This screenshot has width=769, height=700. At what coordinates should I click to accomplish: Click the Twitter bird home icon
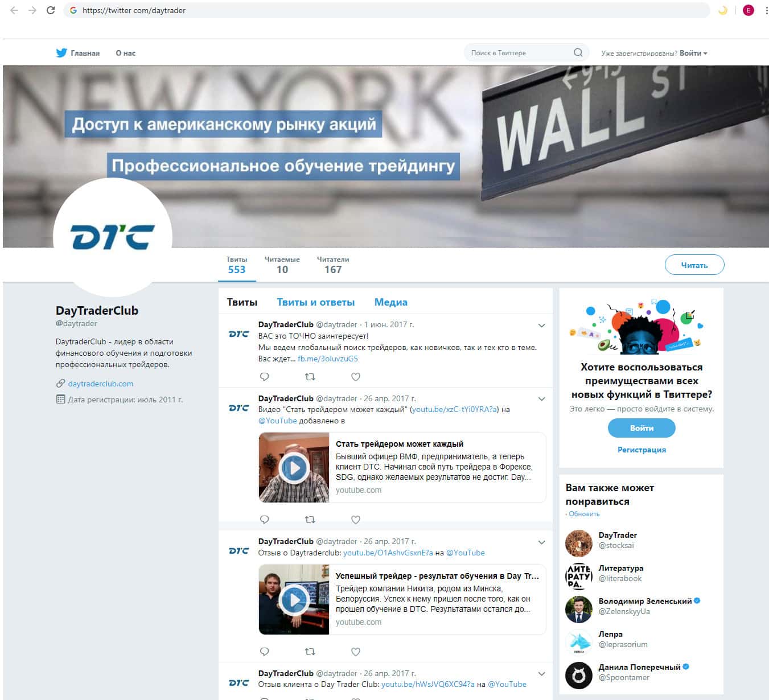(x=61, y=53)
